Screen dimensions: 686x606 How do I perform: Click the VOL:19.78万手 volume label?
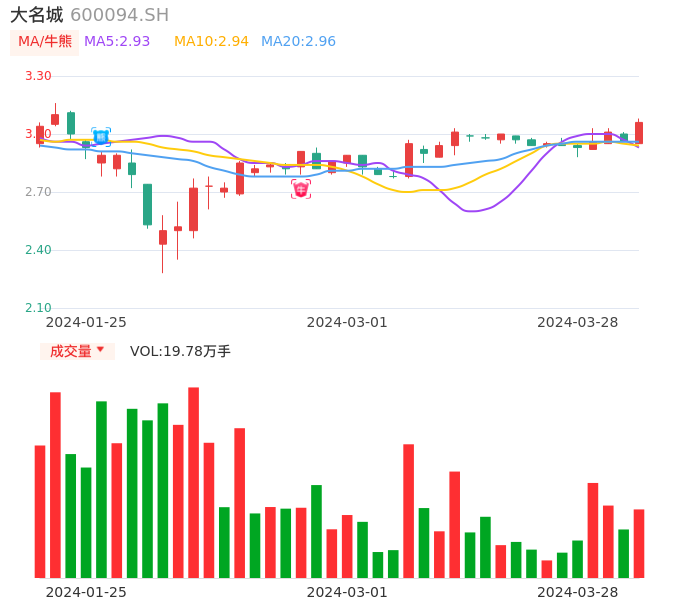180,351
